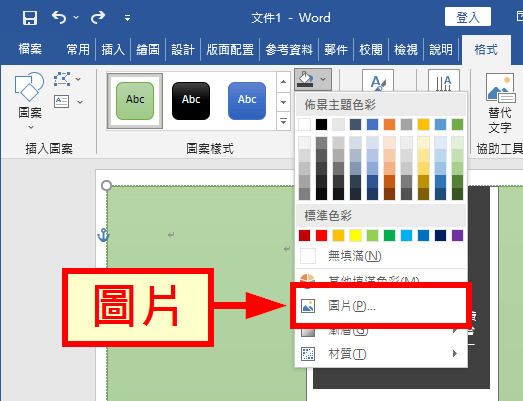Pick the dark red standard color
Viewport: 523px width, 401px height.
point(304,236)
